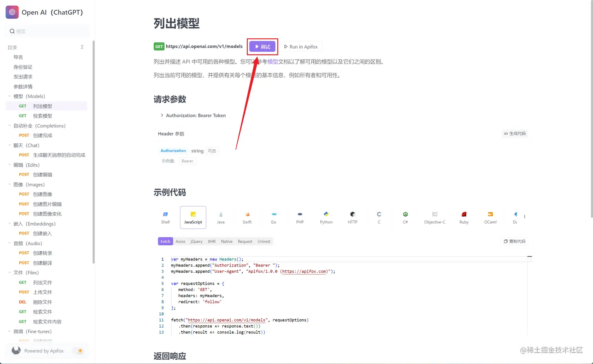
Task: Collapse the 聊天 (Chat) group
Action: [x=9, y=145]
